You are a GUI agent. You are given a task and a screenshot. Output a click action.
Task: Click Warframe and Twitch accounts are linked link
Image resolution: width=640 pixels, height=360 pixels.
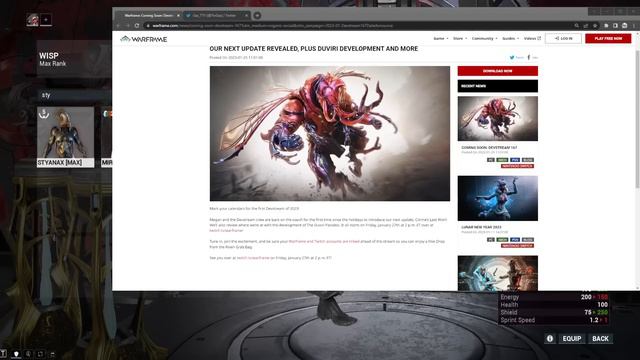pos(324,242)
